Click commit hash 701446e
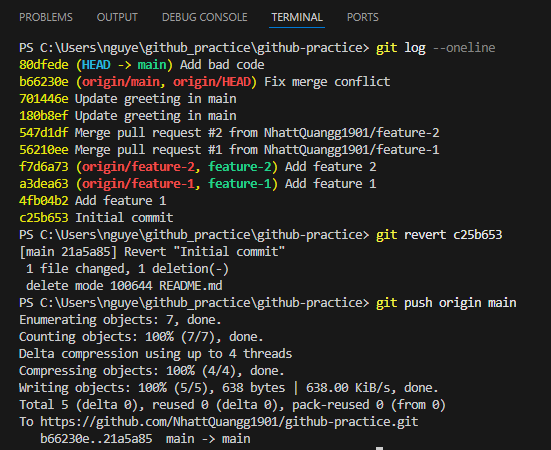This screenshot has width=551, height=450. coord(44,99)
